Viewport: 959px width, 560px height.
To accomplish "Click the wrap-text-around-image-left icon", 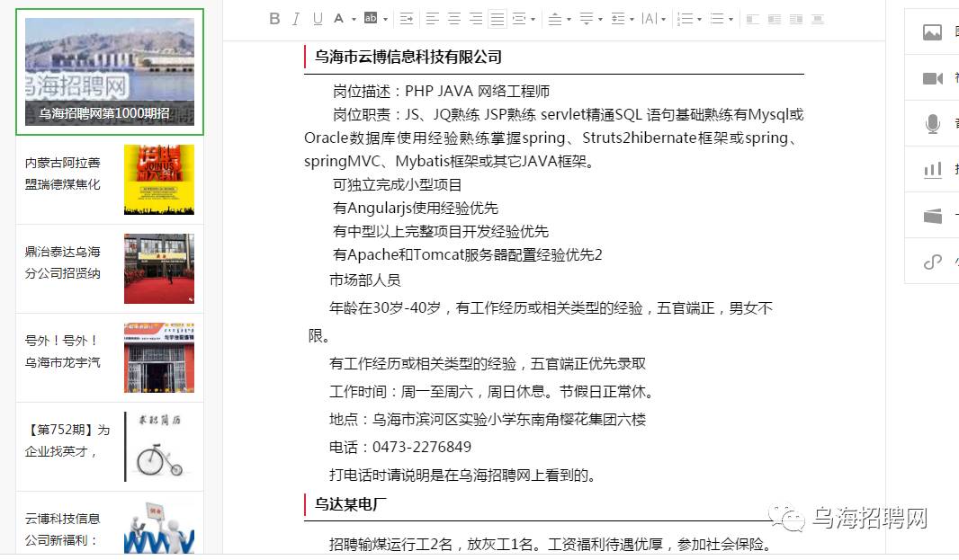I will click(x=775, y=19).
